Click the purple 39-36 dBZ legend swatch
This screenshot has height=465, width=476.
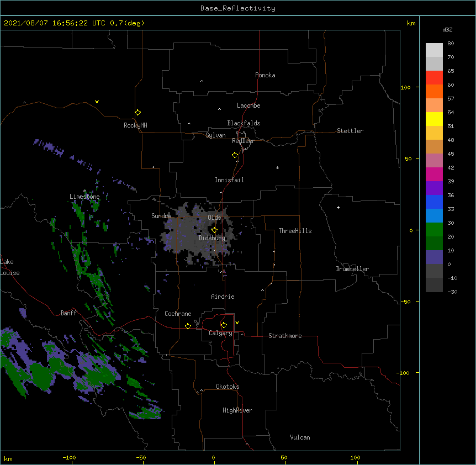[434, 188]
